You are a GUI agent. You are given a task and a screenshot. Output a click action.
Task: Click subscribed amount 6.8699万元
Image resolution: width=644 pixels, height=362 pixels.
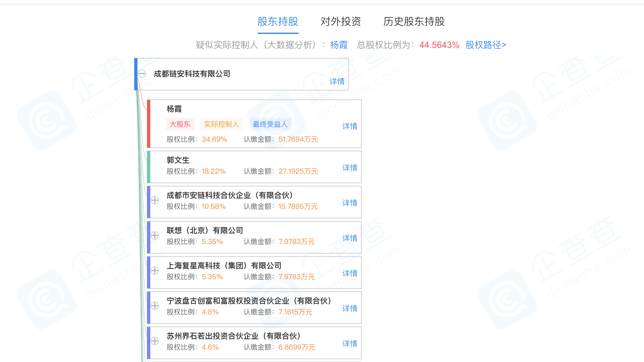pos(297,347)
